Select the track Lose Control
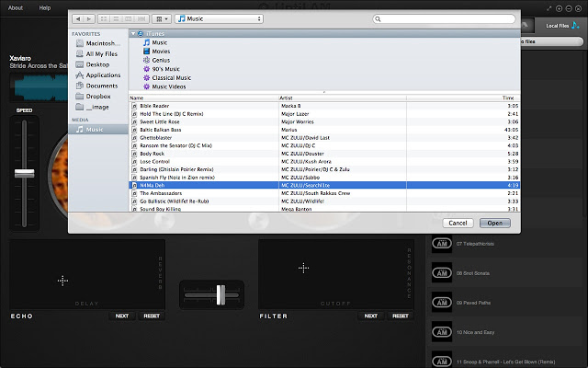The height and width of the screenshot is (368, 588). (324, 162)
